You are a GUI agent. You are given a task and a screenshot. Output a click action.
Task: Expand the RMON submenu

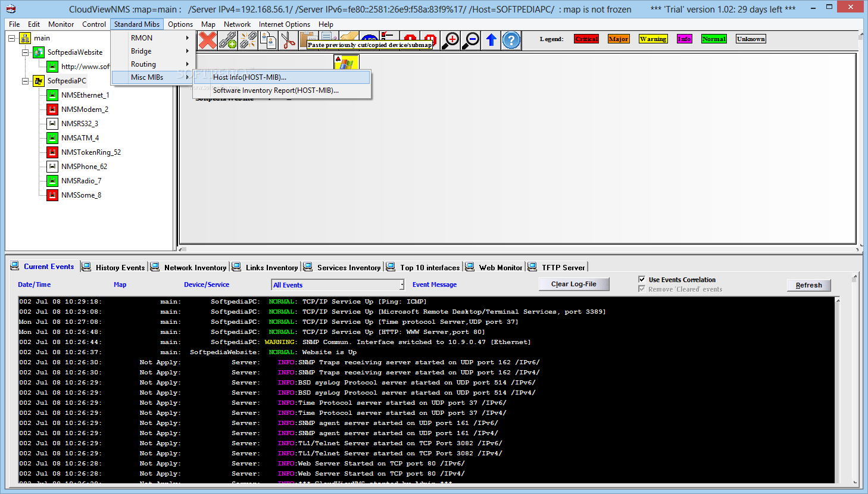coord(152,38)
